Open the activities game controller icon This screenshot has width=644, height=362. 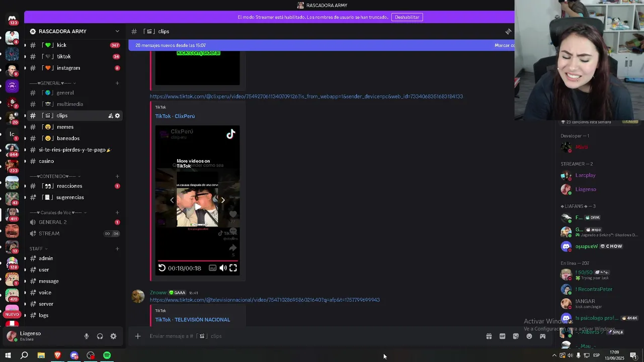click(x=542, y=336)
